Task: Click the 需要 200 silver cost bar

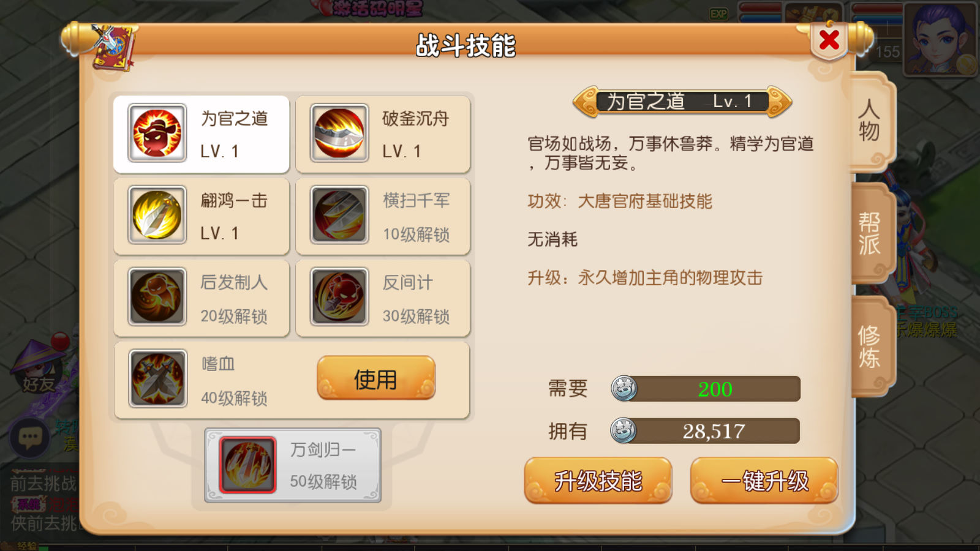Action: tap(706, 389)
